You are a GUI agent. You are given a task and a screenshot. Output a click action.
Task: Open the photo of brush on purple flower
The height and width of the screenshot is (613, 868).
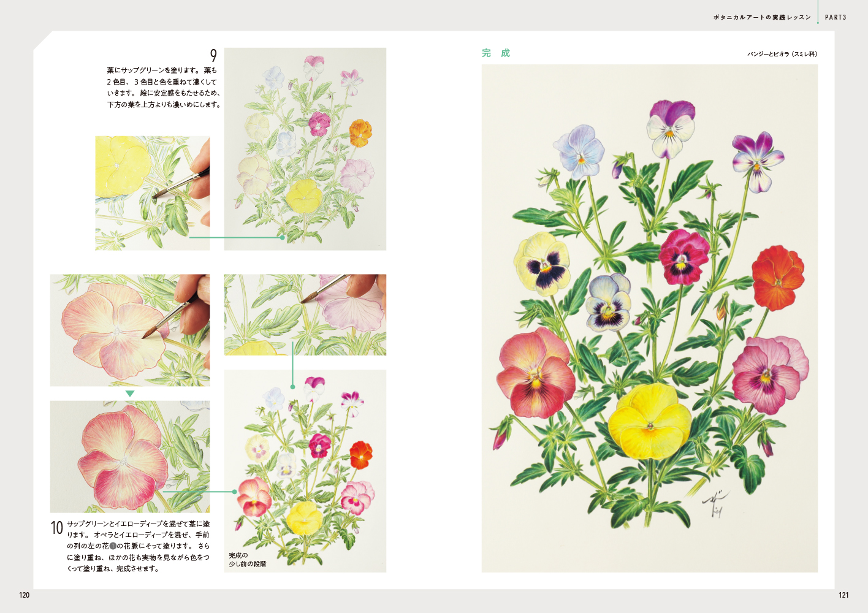pos(305,314)
